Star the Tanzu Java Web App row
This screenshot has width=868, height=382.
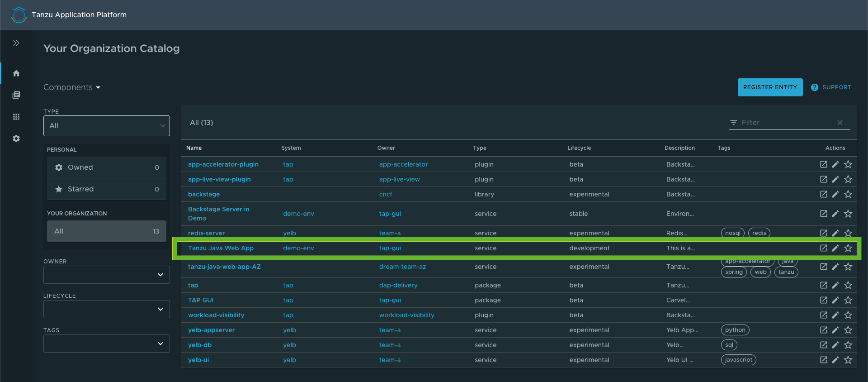point(848,248)
